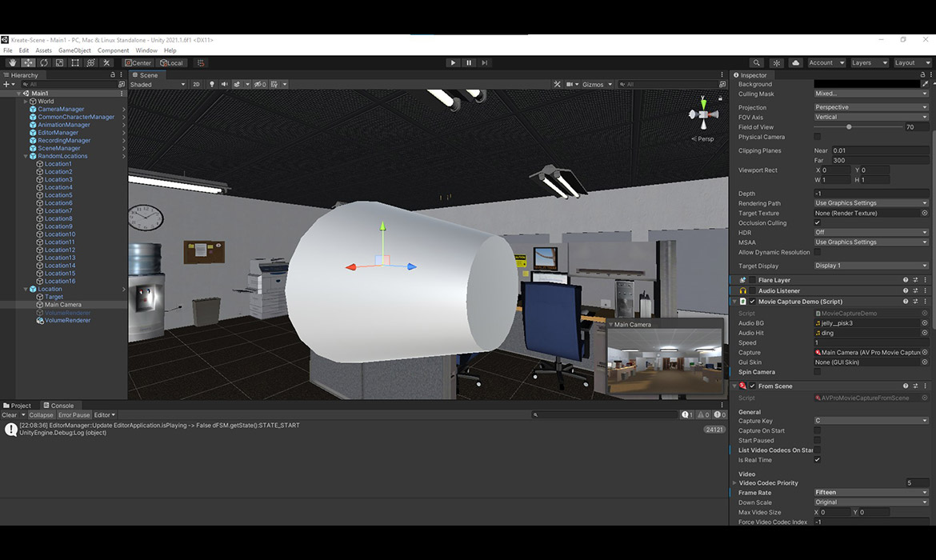Screen dimensions: 936x560
Task: Open cloud services icon
Action: (795, 62)
